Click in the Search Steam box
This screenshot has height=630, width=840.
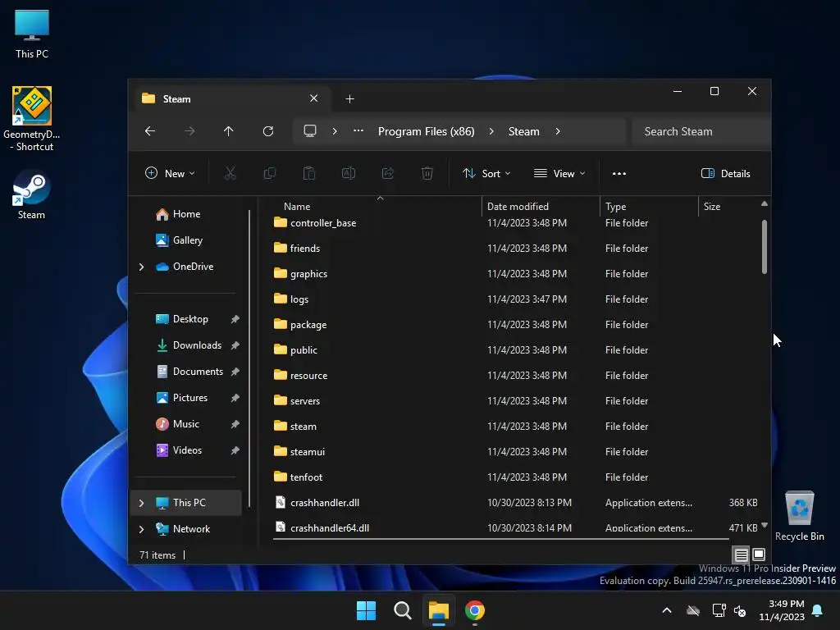click(x=701, y=131)
